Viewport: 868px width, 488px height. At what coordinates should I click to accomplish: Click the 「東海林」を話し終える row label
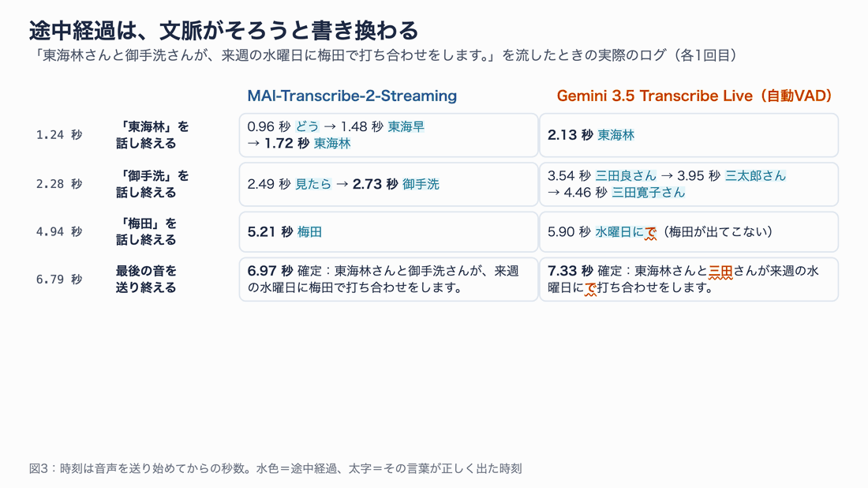click(152, 135)
